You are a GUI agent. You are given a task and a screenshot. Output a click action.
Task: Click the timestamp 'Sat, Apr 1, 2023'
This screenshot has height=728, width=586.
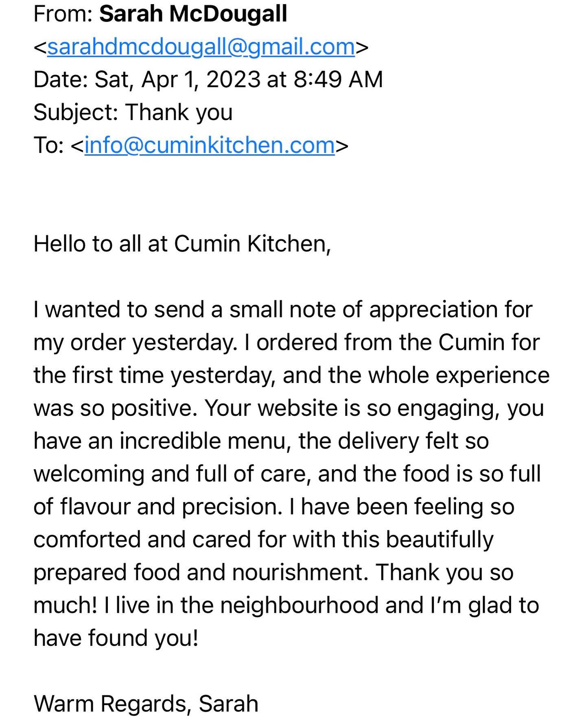pyautogui.click(x=177, y=79)
